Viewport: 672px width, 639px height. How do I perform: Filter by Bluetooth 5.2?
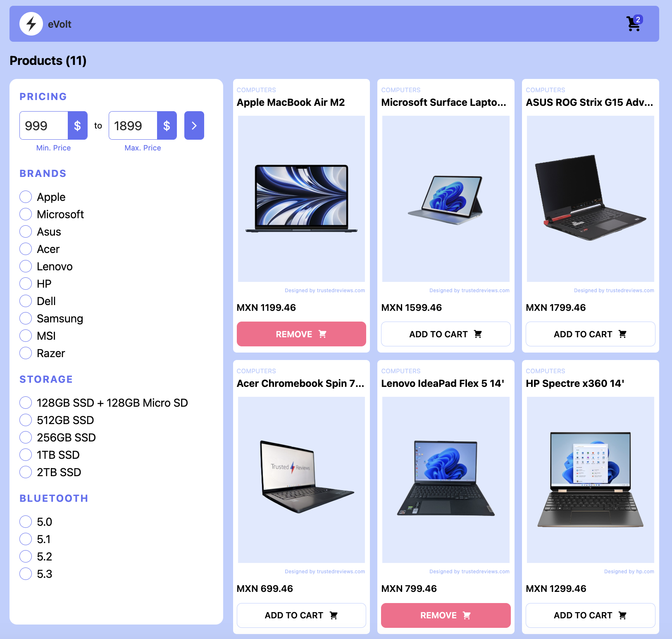pyautogui.click(x=26, y=556)
